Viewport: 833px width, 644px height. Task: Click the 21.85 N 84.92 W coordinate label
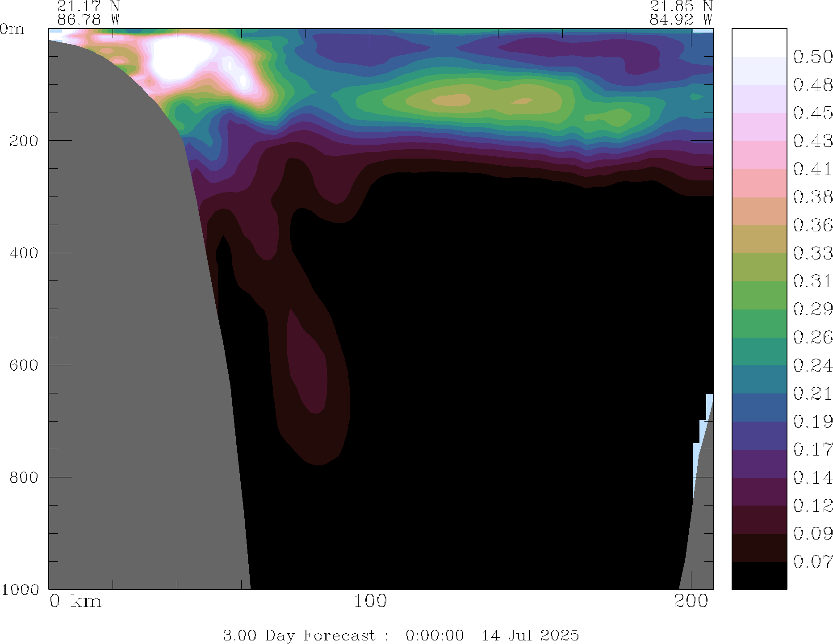(681, 13)
